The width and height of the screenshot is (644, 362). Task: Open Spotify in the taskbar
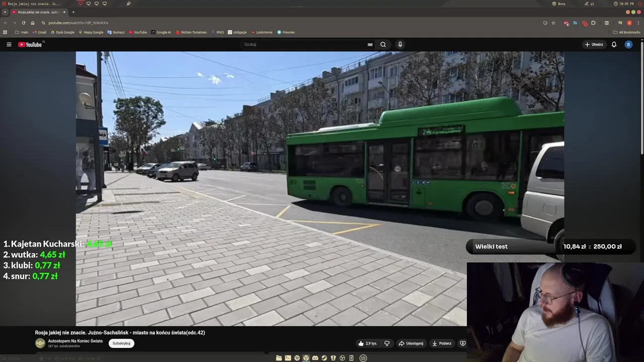pyautogui.click(x=297, y=358)
